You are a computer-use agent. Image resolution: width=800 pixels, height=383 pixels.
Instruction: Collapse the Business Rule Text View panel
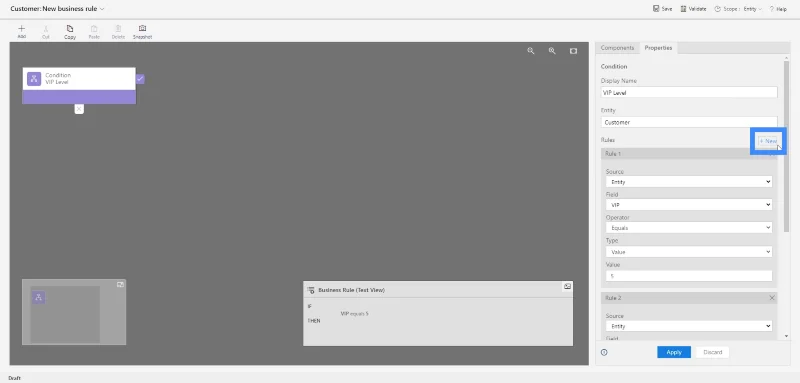[567, 287]
